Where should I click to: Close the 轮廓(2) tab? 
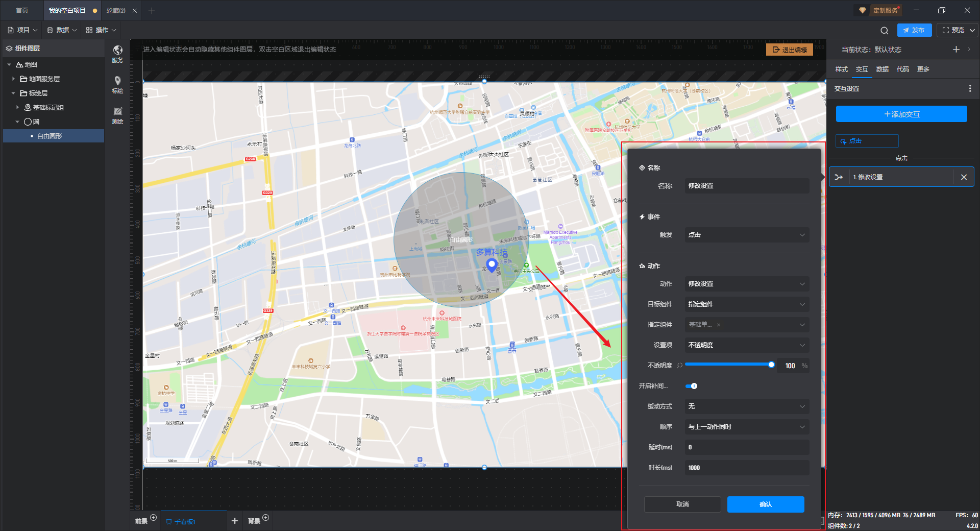135,11
